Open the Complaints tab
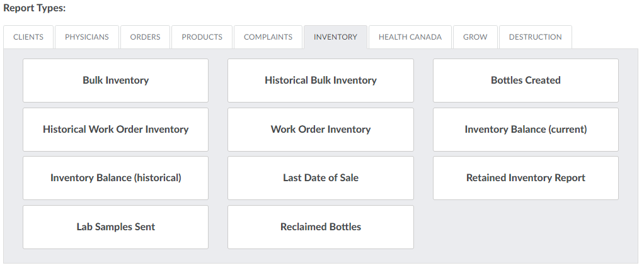This screenshot has width=644, height=268. [x=268, y=37]
